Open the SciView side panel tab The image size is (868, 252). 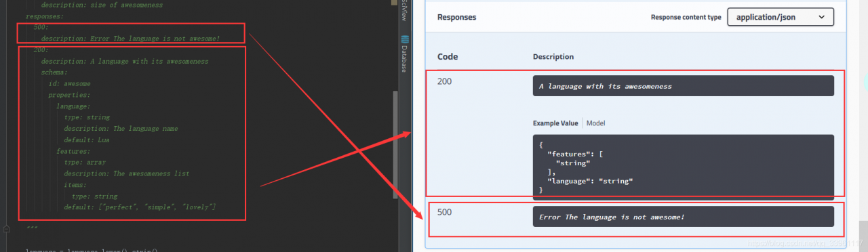click(x=403, y=11)
